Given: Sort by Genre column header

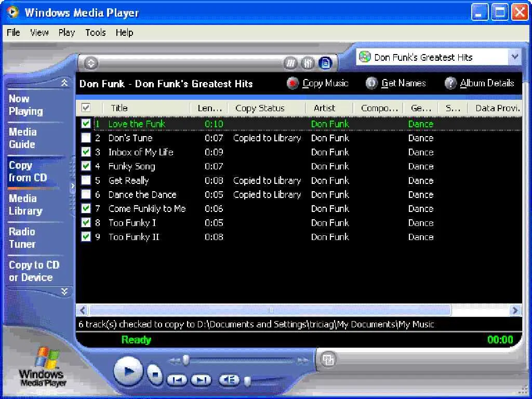Looking at the screenshot, I should pos(421,108).
